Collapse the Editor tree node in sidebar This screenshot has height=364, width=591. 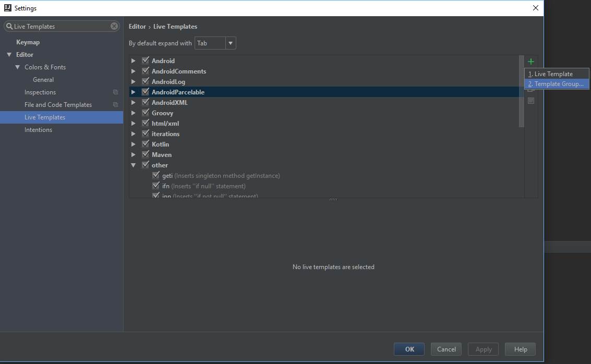point(9,55)
